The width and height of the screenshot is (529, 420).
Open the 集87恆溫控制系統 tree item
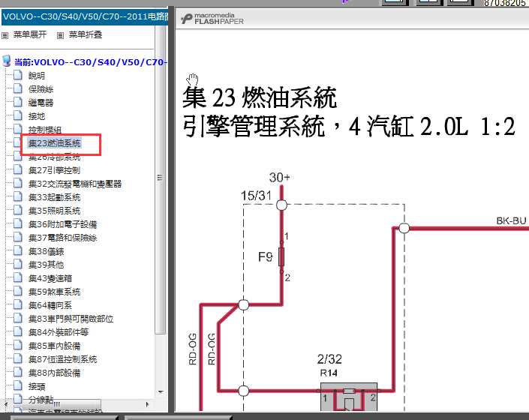click(62, 359)
